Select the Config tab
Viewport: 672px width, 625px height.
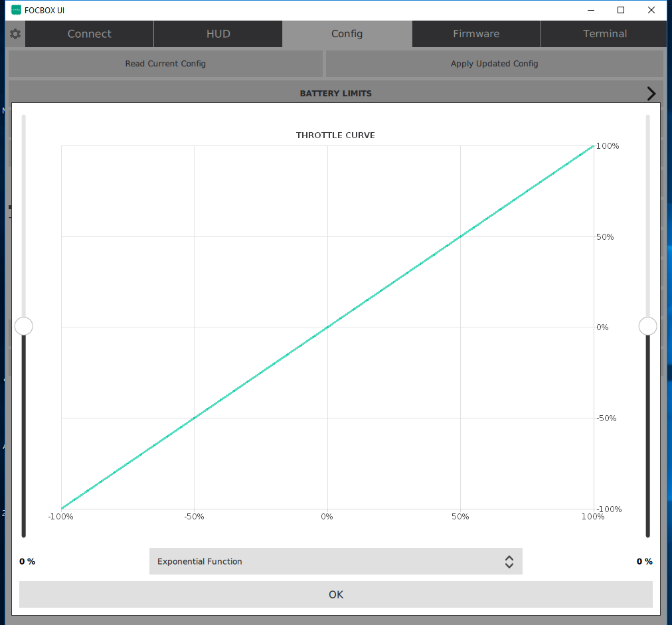[347, 34]
